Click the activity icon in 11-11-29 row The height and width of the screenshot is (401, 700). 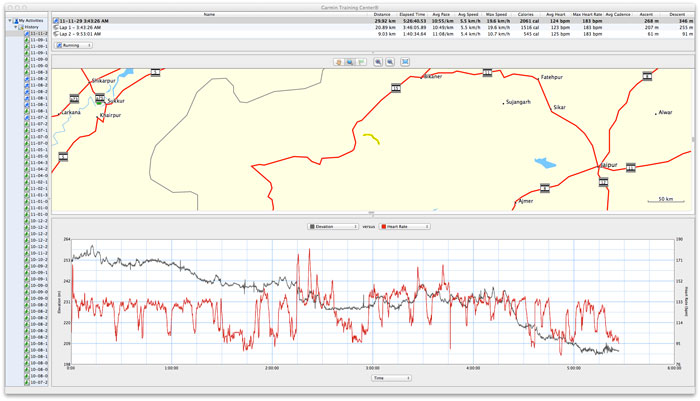pos(56,21)
